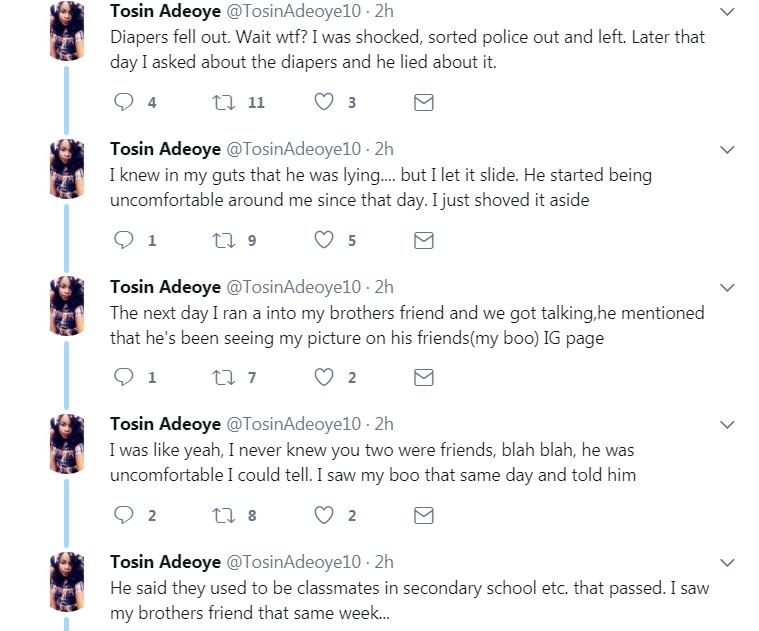
Task: Click the 2h timestamp on 'The next day' tweet
Action: pos(384,287)
